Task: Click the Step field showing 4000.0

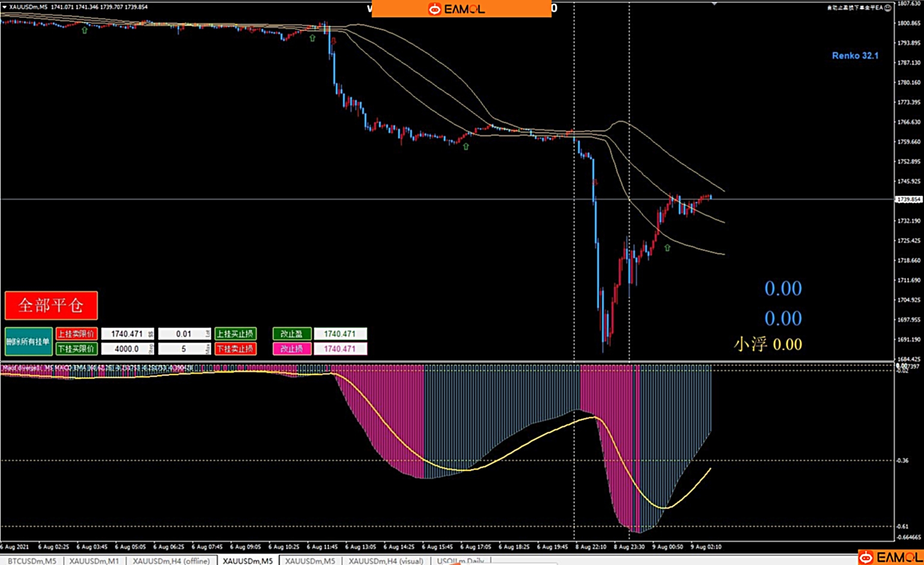Action: [127, 349]
